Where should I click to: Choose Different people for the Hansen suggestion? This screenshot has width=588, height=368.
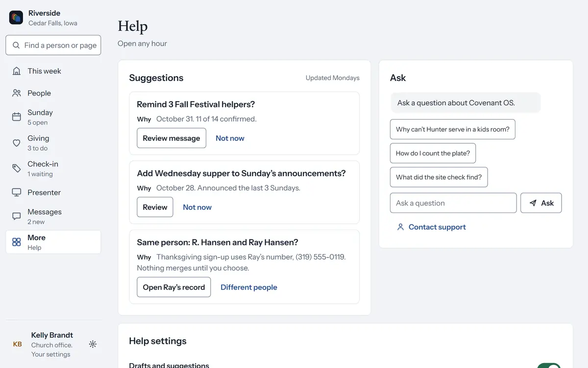tap(249, 287)
